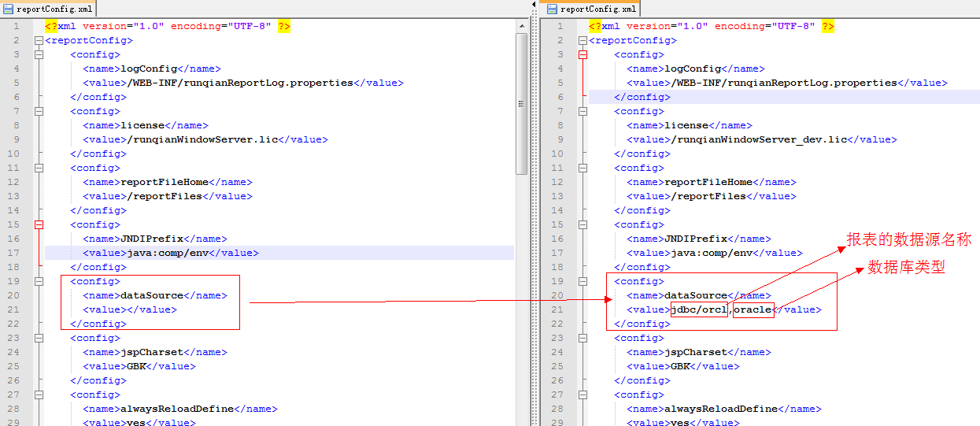Click 'jspCharset' name in left pane
Image resolution: width=980 pixels, height=426 pixels.
pos(152,353)
